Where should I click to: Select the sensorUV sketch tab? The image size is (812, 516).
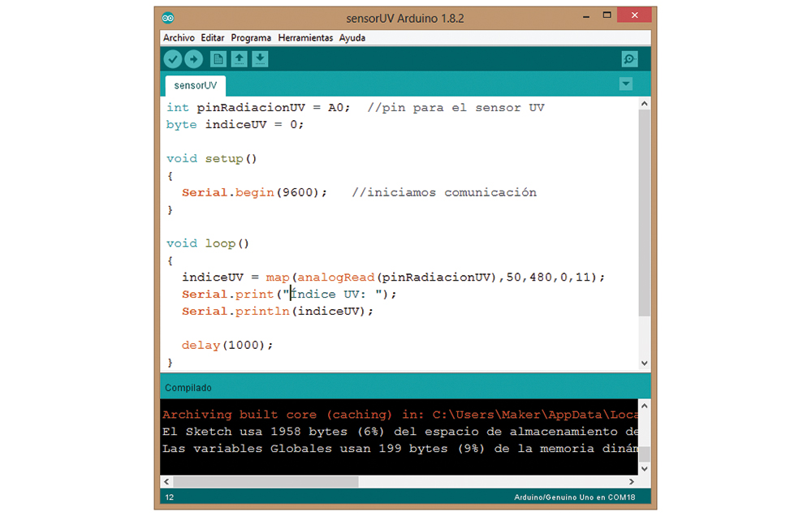pos(195,85)
